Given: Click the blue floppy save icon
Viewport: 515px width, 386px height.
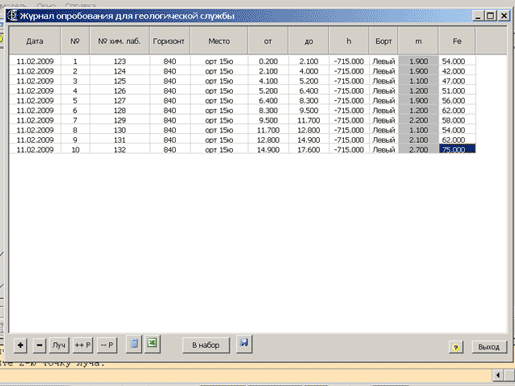Looking at the screenshot, I should tap(244, 344).
